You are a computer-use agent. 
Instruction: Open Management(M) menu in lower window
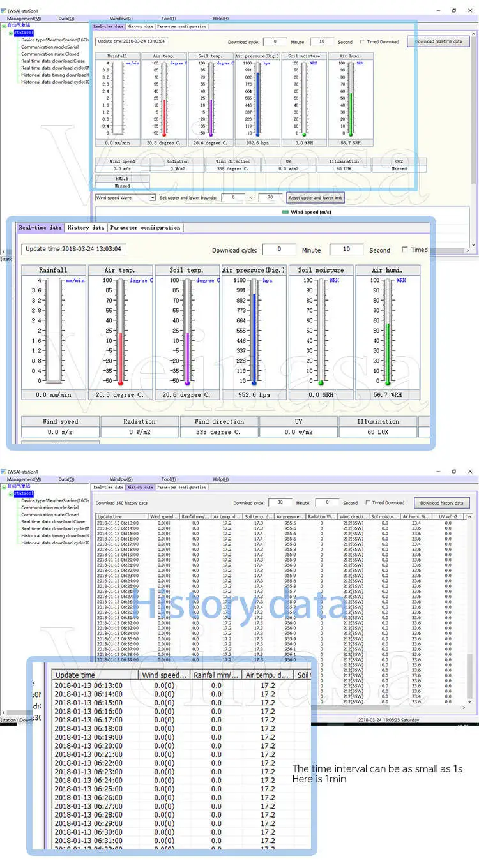pos(24,479)
